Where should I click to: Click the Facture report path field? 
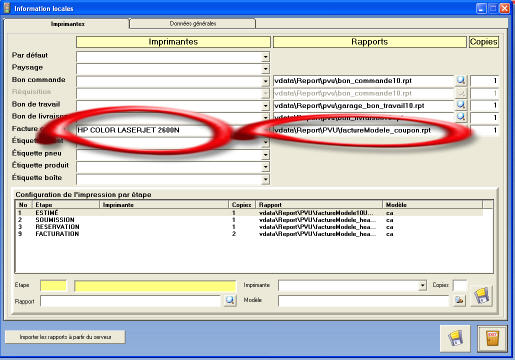[x=363, y=130]
